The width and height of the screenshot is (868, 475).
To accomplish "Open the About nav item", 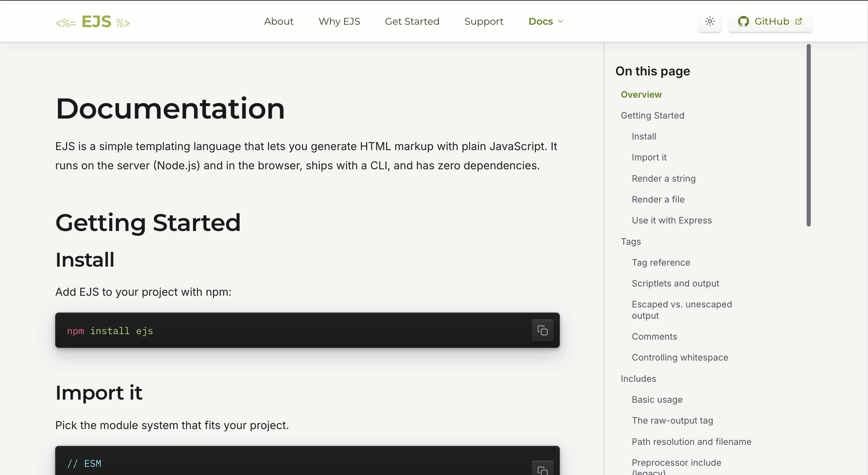I will coord(279,21).
